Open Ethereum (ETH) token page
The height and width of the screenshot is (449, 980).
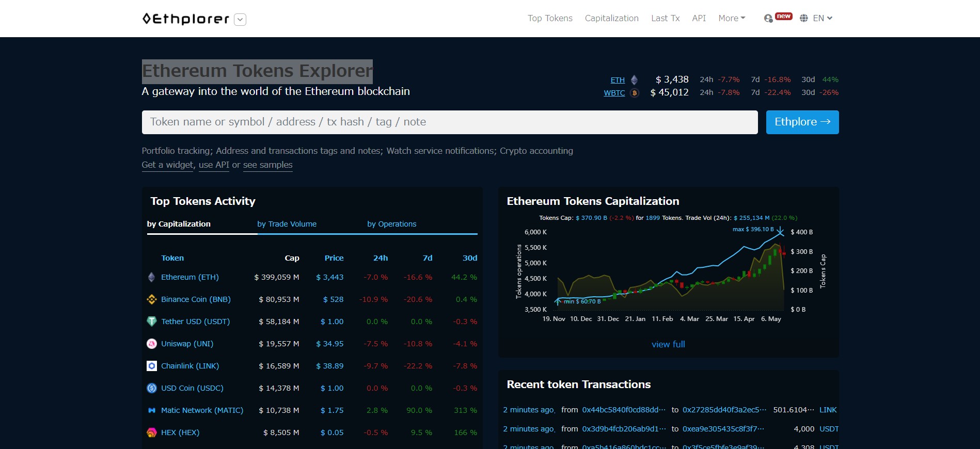point(190,277)
